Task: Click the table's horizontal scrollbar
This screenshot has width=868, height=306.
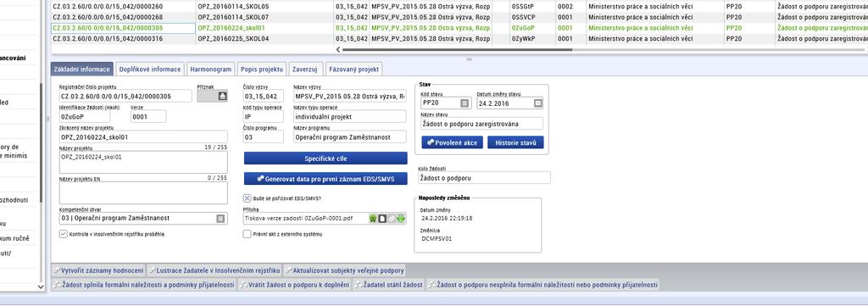Action: 457,50
